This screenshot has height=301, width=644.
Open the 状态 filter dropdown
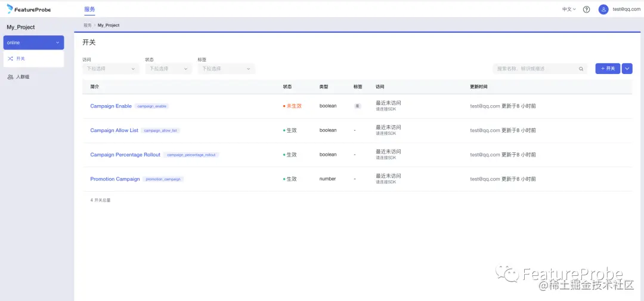point(168,69)
